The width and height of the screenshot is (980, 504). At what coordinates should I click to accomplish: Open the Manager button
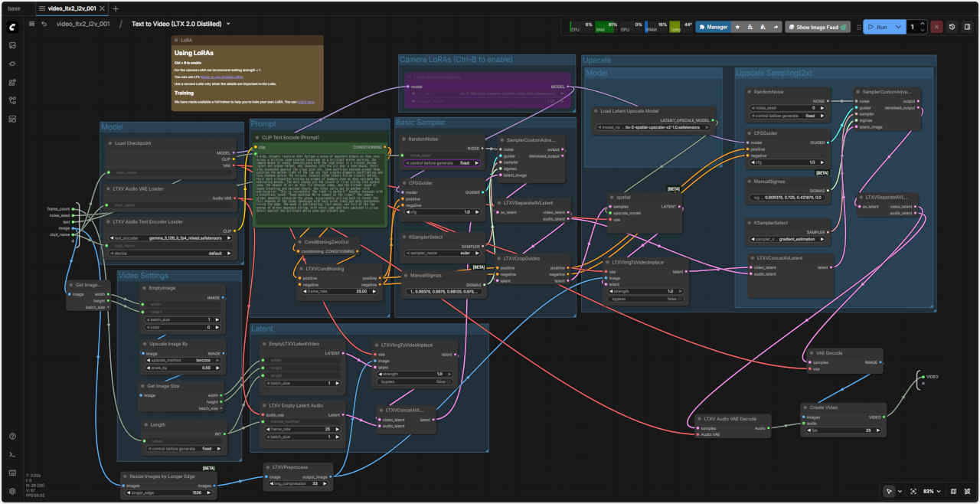coord(713,27)
